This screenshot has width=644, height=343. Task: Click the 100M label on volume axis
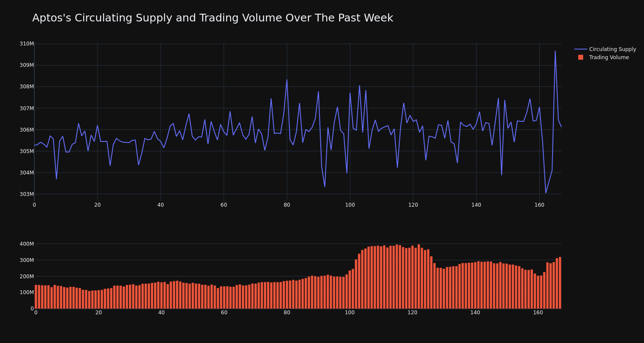click(27, 292)
